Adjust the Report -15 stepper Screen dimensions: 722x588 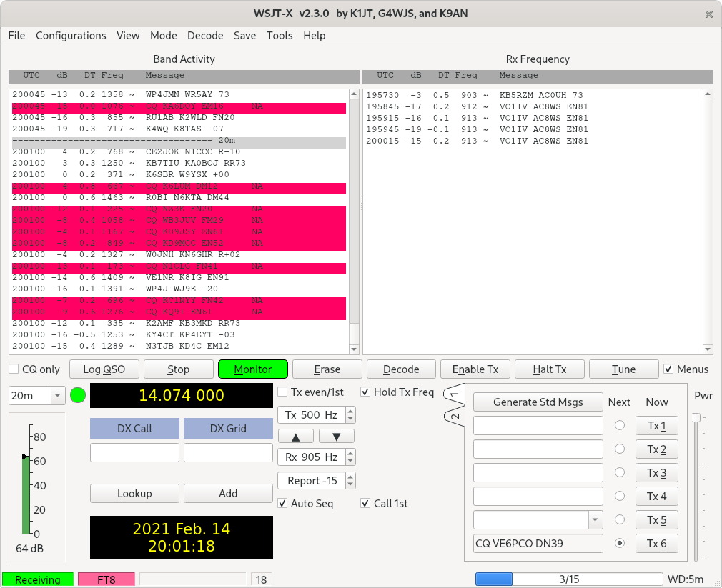[x=350, y=481]
